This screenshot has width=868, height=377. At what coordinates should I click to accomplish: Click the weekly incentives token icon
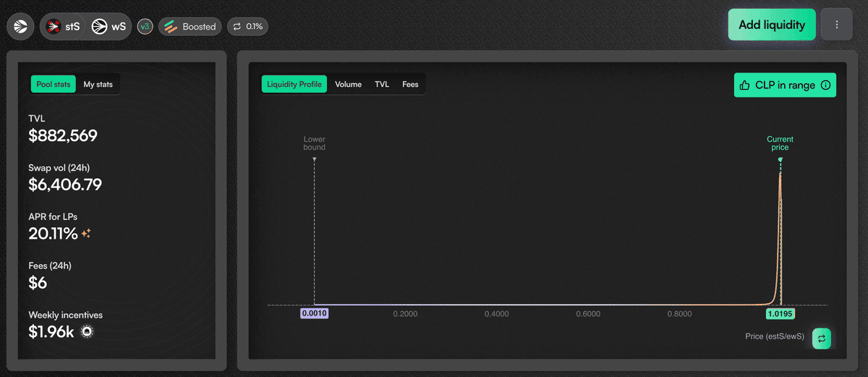(87, 332)
